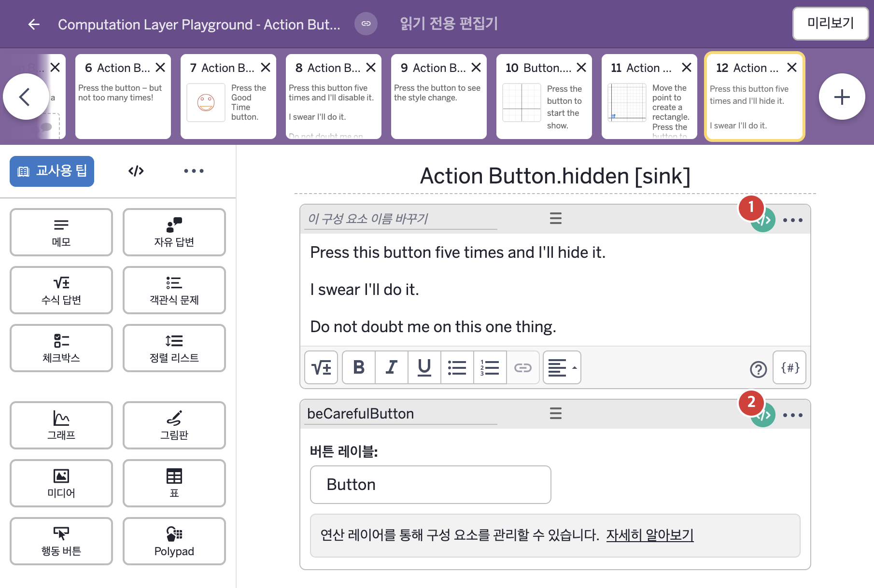
Task: Insert variable with {#} button
Action: [789, 367]
